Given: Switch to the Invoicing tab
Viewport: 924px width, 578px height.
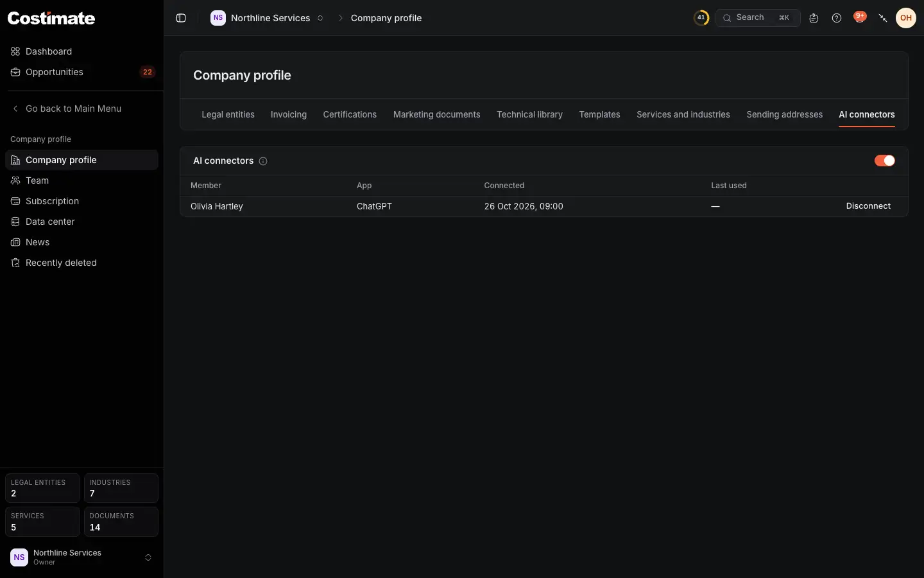Looking at the screenshot, I should point(289,114).
